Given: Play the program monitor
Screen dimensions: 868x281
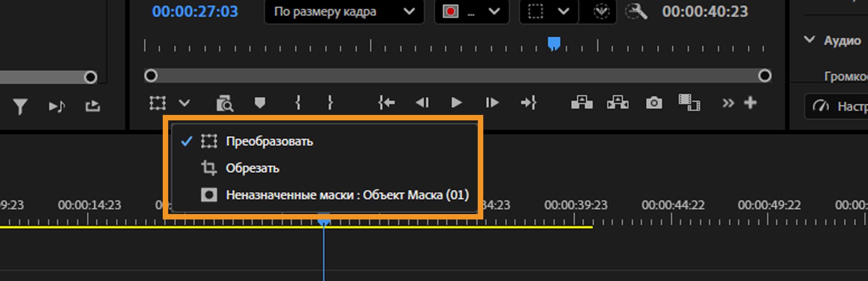Looking at the screenshot, I should pyautogui.click(x=457, y=103).
